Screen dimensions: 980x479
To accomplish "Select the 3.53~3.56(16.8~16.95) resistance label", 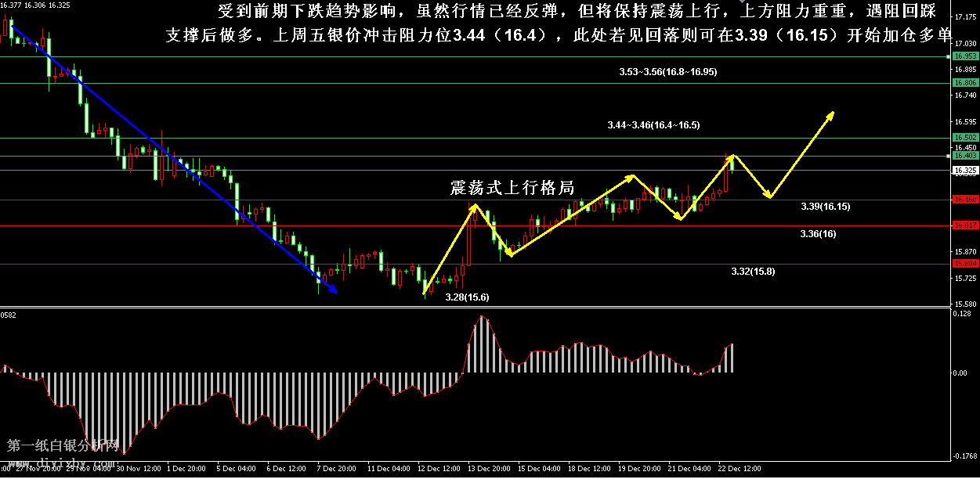I will 667,71.
